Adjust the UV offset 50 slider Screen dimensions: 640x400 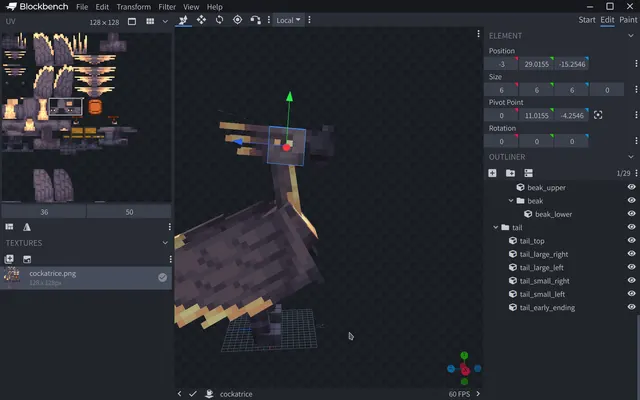129,212
